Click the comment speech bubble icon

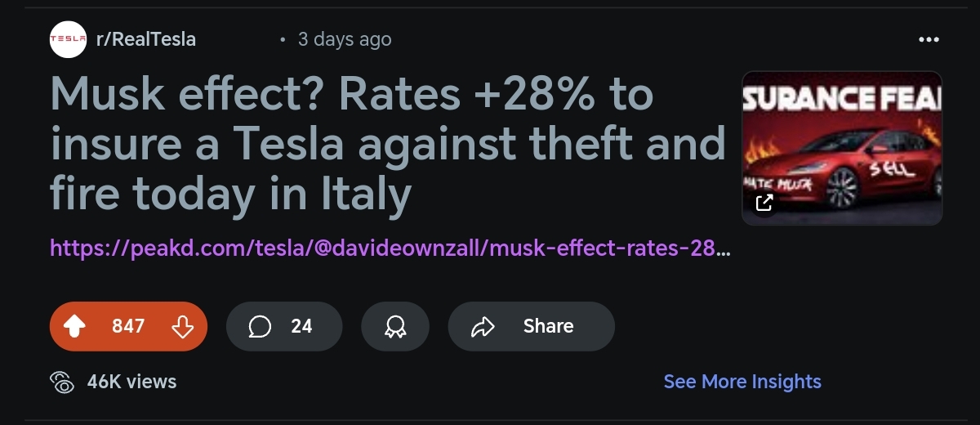point(260,327)
